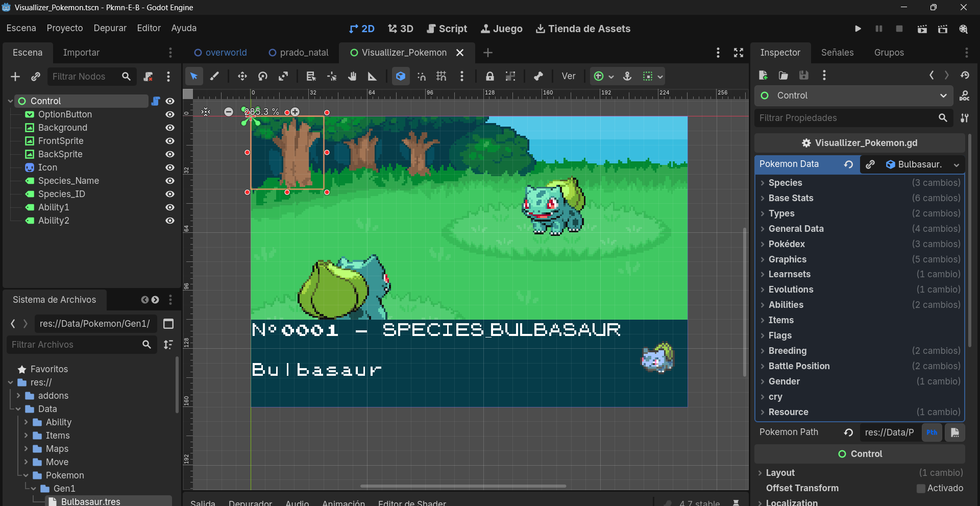Open Movie Maker mode icon

tap(963, 29)
